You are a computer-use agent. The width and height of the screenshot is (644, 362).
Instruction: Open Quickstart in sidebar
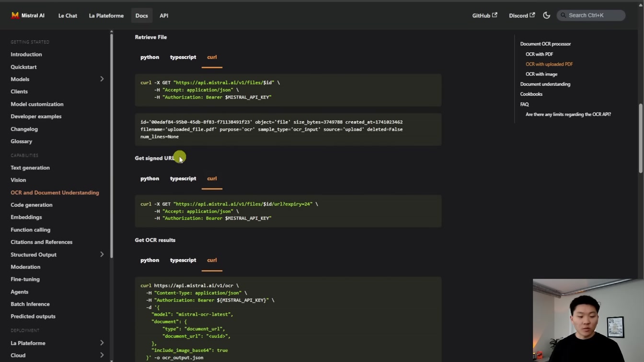click(x=23, y=67)
